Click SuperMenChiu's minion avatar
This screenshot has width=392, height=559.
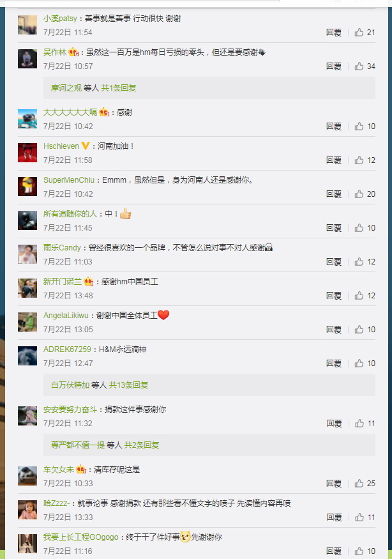27,187
